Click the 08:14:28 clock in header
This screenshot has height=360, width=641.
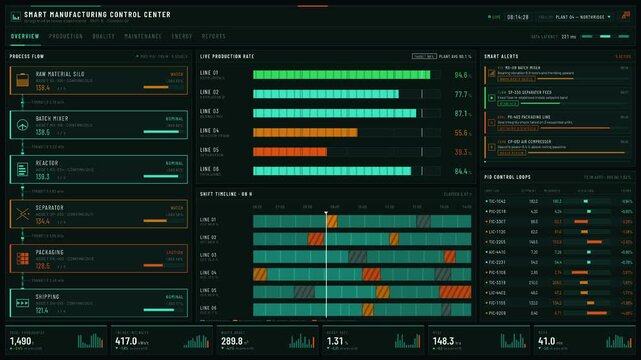tap(518, 17)
